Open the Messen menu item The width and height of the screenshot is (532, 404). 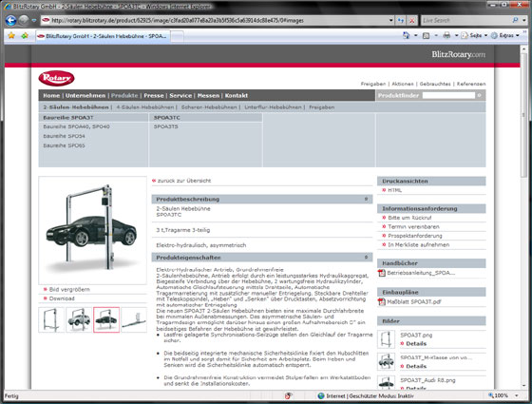tap(208, 96)
